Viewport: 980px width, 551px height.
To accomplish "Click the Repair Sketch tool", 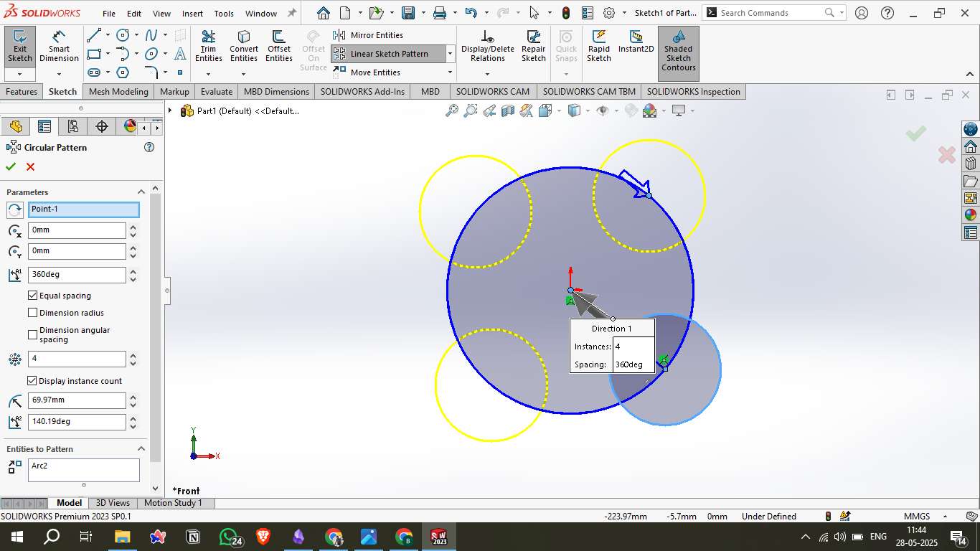I will pos(533,47).
